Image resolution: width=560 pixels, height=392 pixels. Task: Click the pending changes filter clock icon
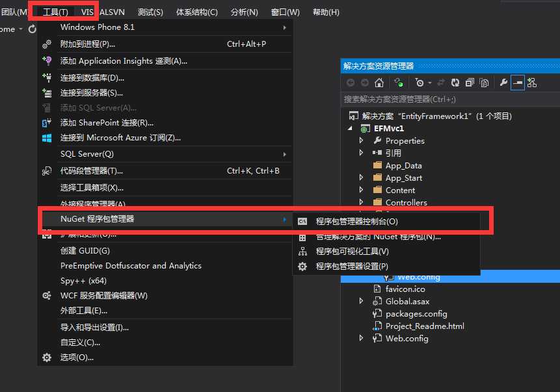point(420,83)
